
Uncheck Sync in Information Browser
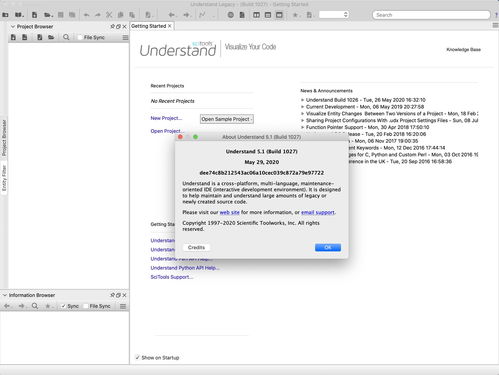pos(63,306)
